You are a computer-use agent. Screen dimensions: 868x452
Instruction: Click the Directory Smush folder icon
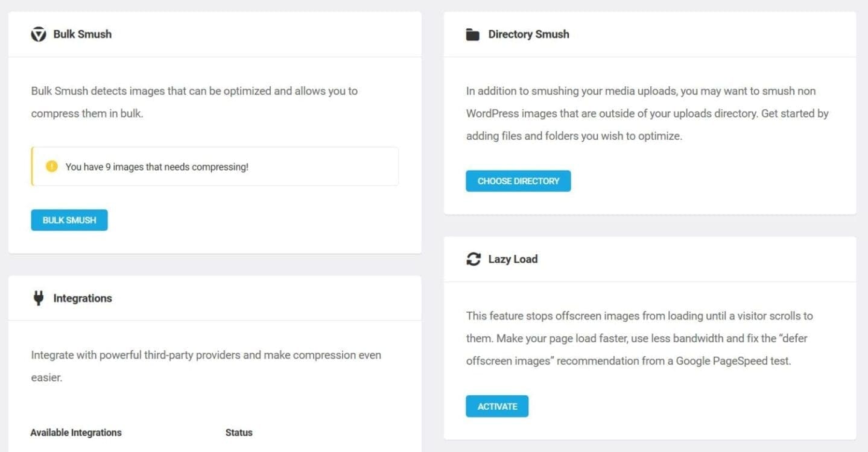point(473,34)
